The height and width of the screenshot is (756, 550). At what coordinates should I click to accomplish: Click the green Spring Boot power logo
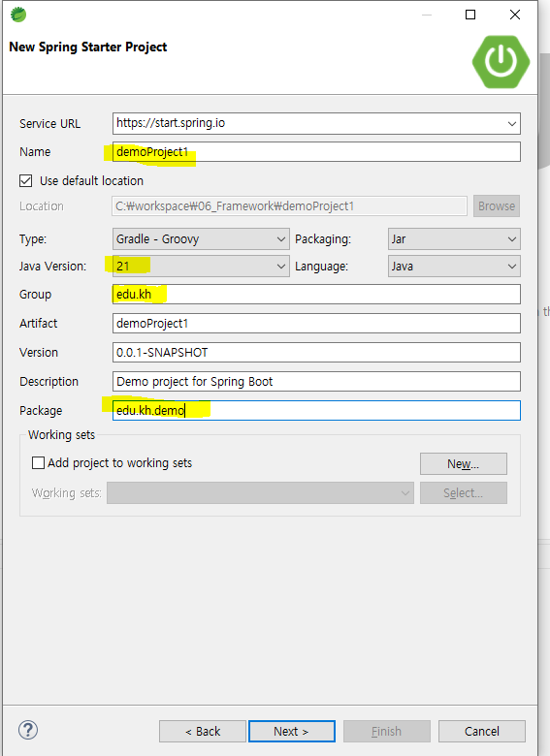(501, 61)
